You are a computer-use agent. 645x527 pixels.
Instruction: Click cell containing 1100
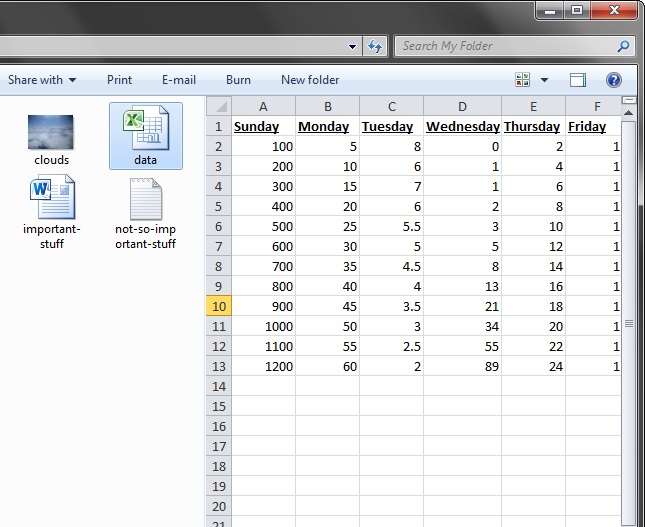[263, 346]
